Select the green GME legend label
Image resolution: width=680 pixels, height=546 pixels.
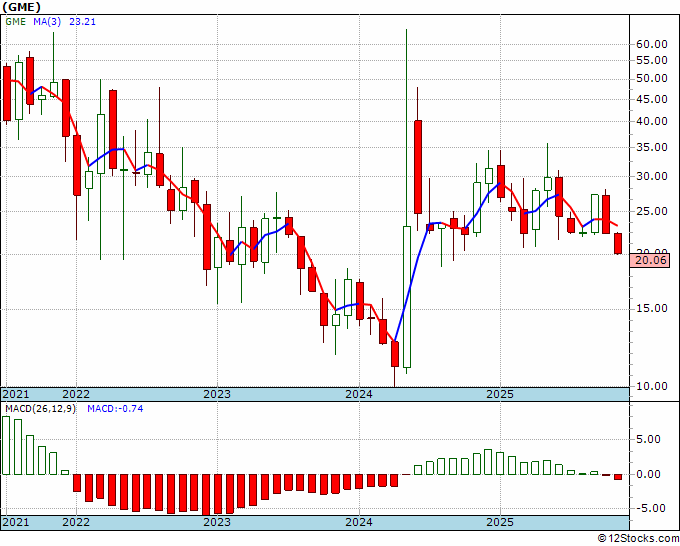pos(16,22)
